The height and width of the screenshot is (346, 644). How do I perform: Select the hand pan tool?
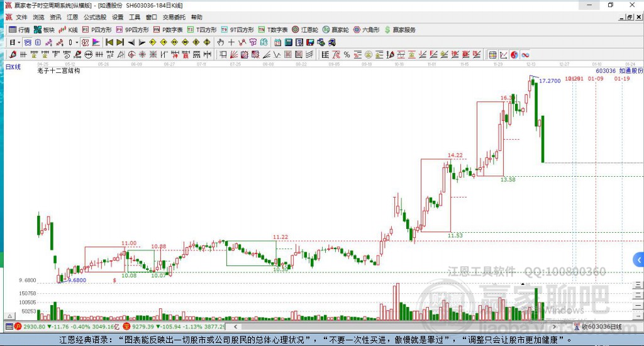pyautogui.click(x=221, y=42)
